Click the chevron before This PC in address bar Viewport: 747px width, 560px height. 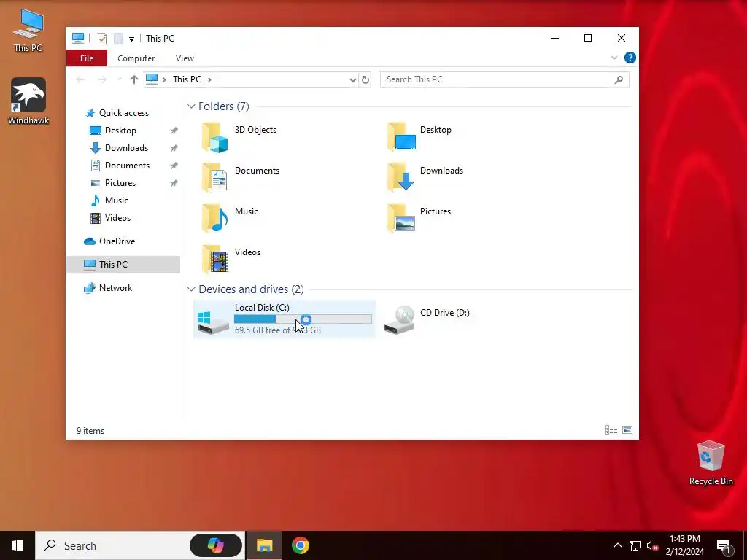coord(164,79)
